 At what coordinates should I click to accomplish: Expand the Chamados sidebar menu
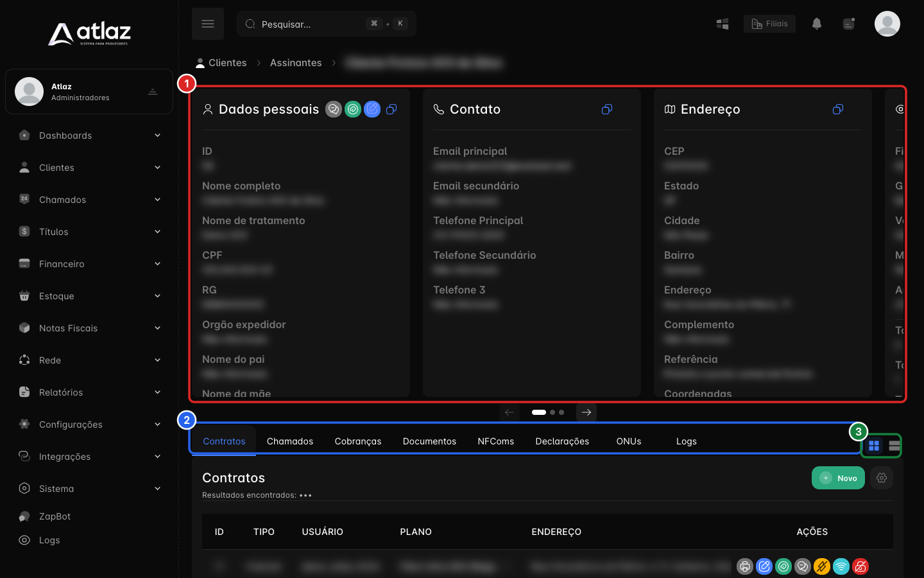coord(90,200)
